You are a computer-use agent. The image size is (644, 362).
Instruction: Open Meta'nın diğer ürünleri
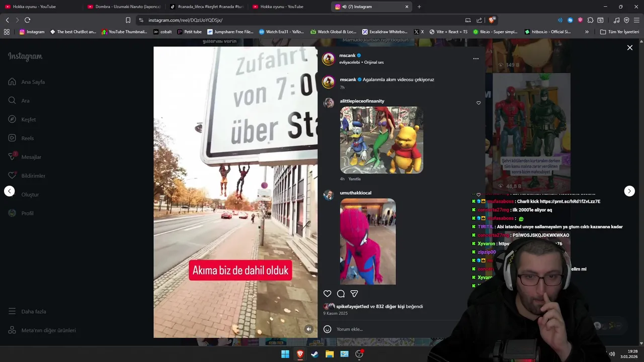coord(42,330)
